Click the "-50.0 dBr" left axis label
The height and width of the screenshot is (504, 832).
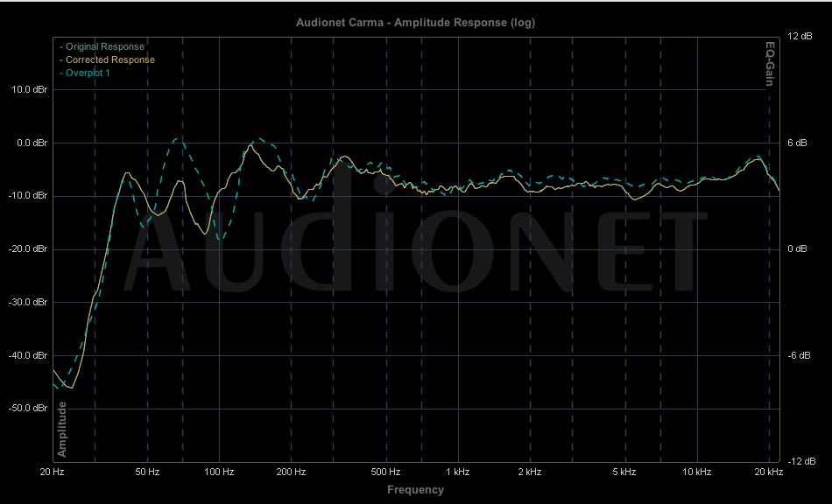click(x=28, y=408)
